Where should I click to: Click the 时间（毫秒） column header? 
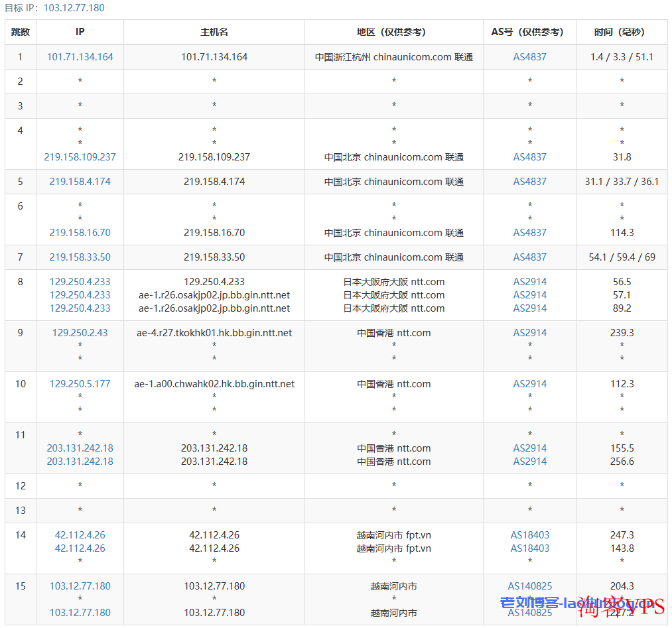coord(622,32)
